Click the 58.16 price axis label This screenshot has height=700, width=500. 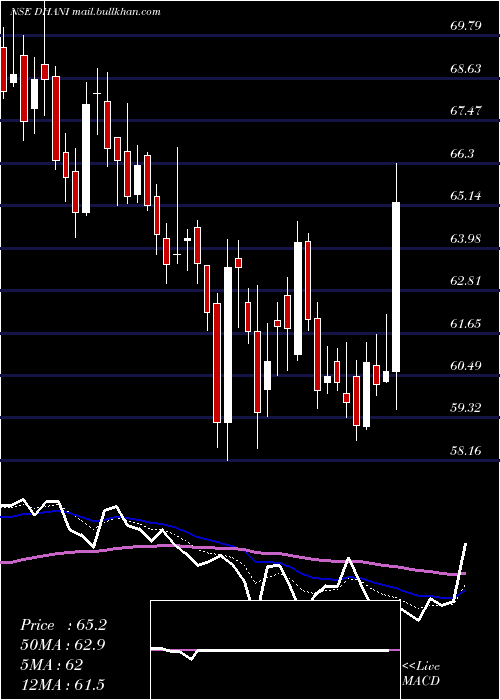point(466,451)
